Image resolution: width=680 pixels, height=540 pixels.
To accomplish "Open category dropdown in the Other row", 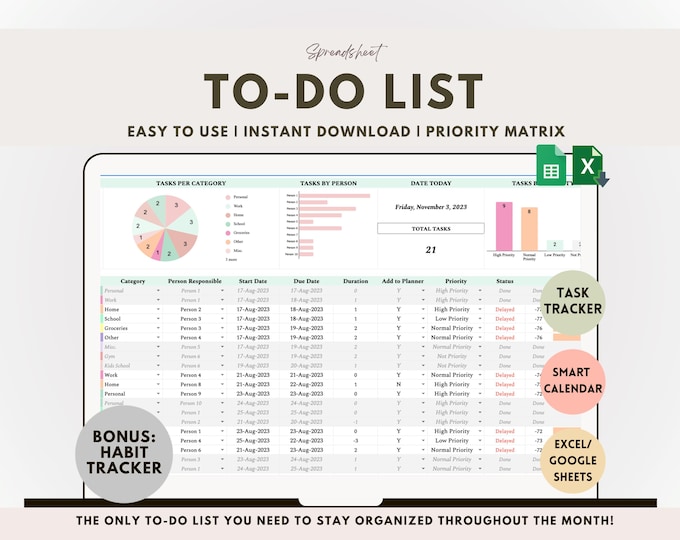I will (x=158, y=337).
